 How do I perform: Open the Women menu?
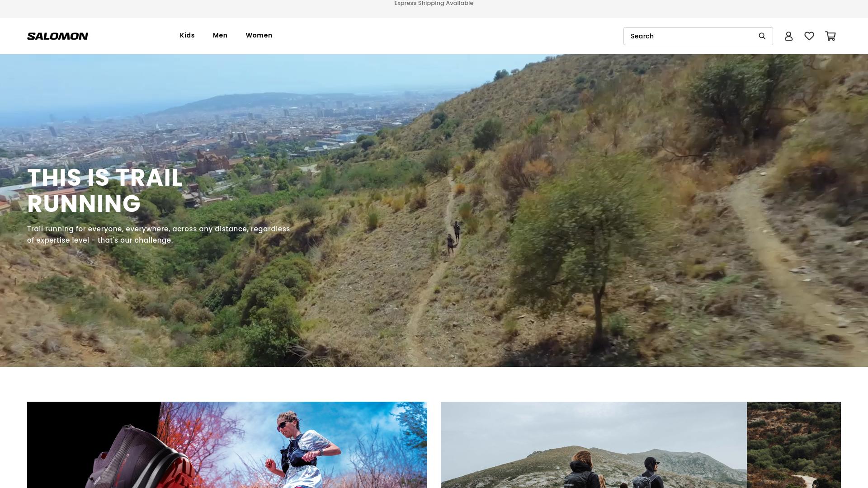tap(259, 35)
